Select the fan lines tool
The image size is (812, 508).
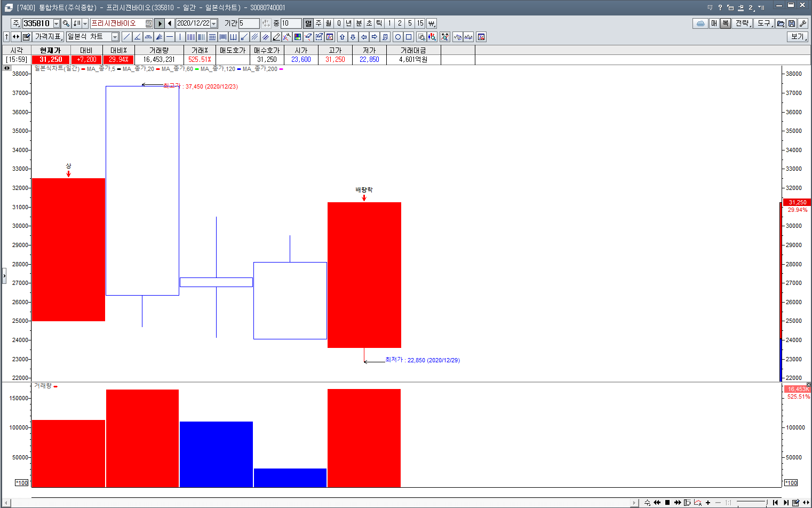click(158, 37)
